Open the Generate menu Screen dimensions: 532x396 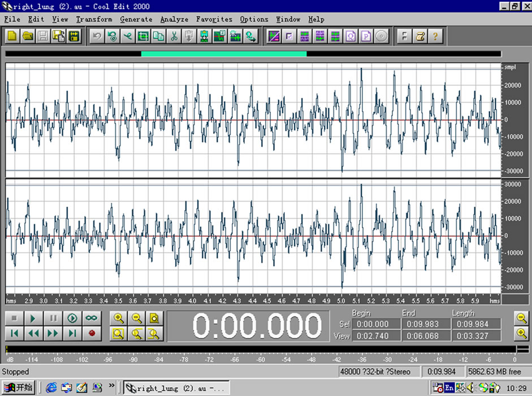tap(136, 19)
